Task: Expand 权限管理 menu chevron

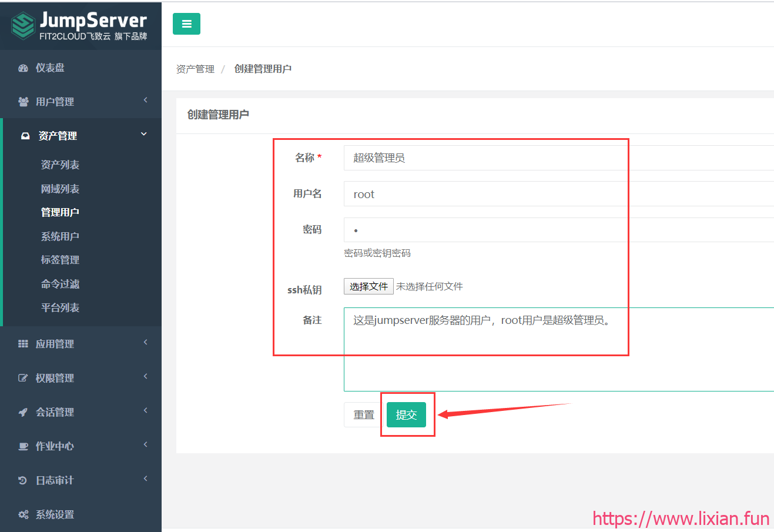Action: (x=145, y=377)
